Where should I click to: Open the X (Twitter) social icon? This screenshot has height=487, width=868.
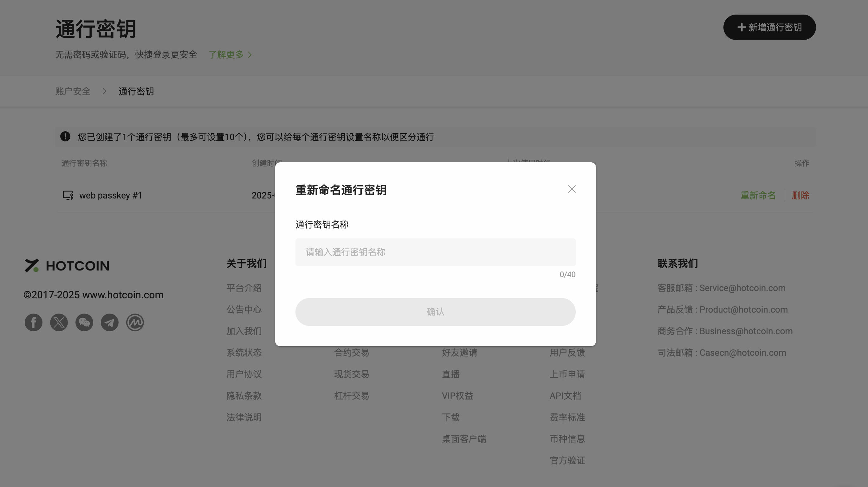59,322
